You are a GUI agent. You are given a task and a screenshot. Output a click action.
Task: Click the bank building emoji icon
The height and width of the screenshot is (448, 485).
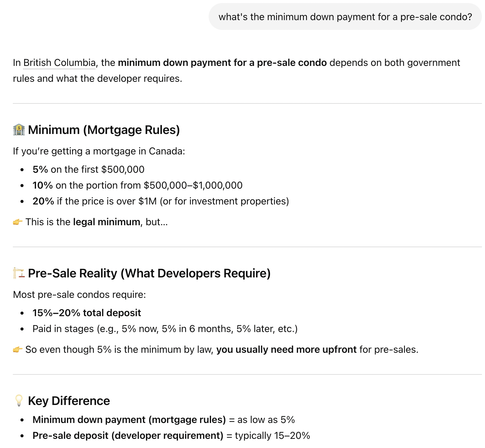(19, 130)
